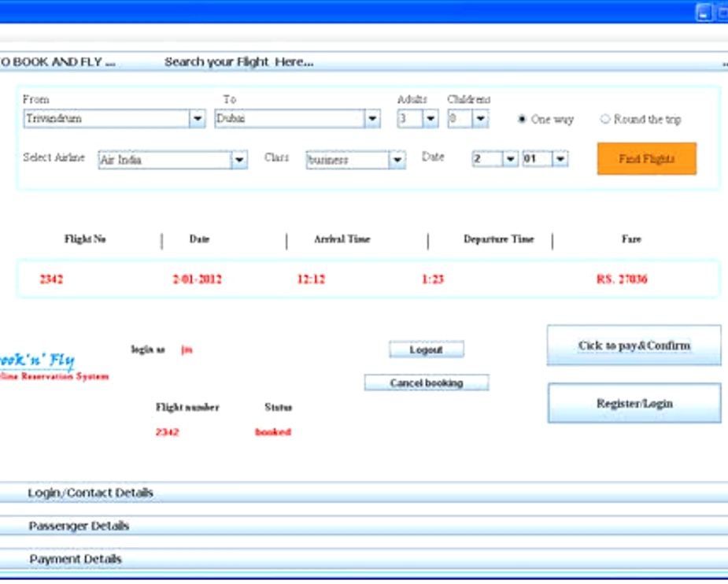Image resolution: width=728 pixels, height=584 pixels.
Task: Expand the Payment Details section
Action: (76, 559)
